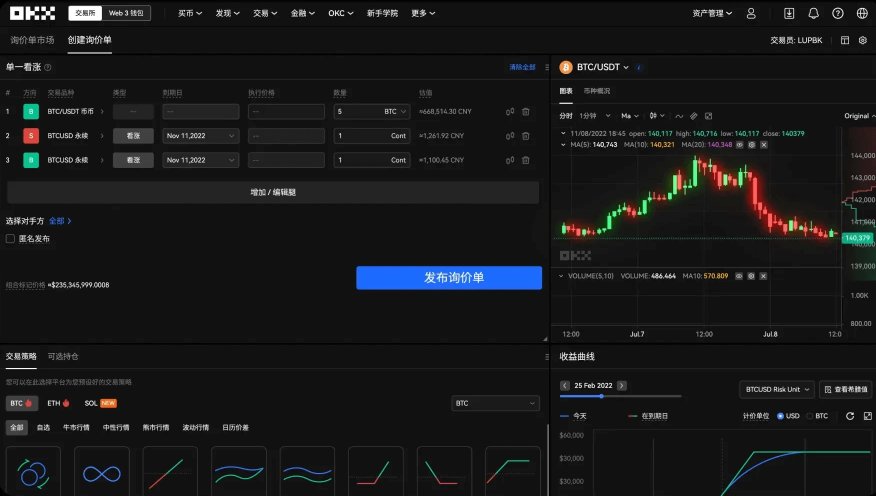Screen dimensions: 876x496
Task: Select the BTC pricing unit radio button
Action: click(811, 416)
